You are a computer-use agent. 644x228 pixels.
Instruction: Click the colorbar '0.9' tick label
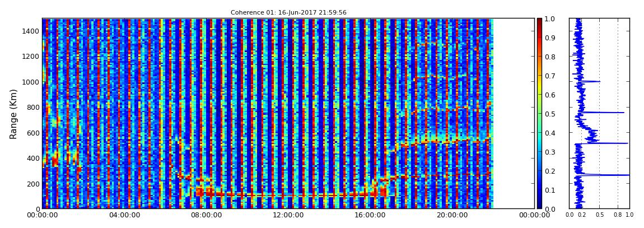click(x=549, y=38)
